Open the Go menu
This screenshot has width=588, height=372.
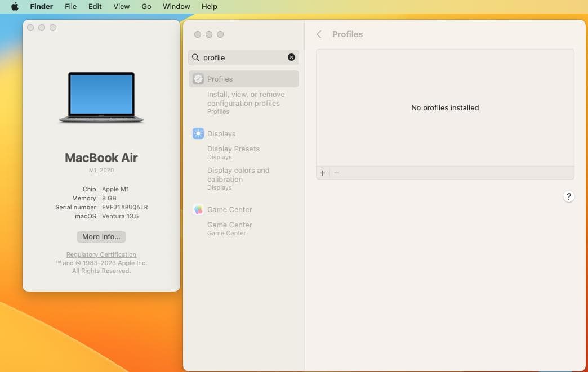pyautogui.click(x=146, y=6)
